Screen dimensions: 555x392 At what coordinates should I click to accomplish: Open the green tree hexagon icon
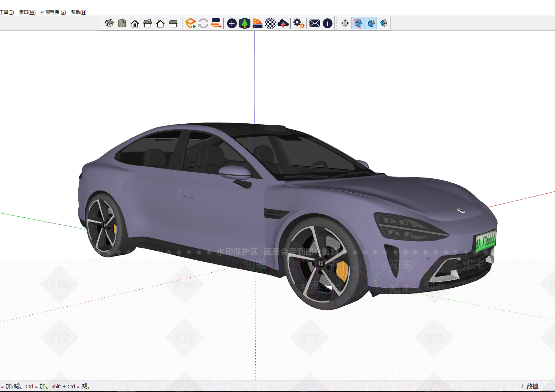pos(245,23)
